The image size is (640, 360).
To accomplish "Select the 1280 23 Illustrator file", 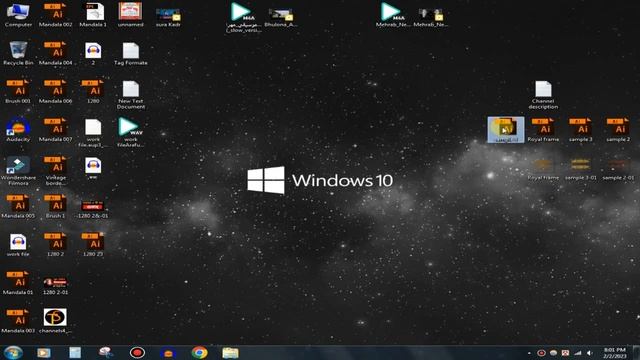I will coord(93,244).
